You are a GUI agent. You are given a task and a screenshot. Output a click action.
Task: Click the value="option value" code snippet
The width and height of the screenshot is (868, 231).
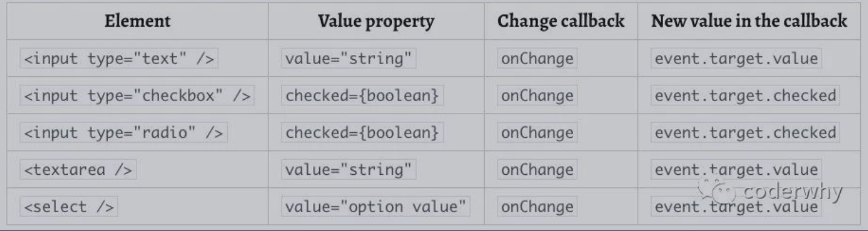tap(376, 207)
